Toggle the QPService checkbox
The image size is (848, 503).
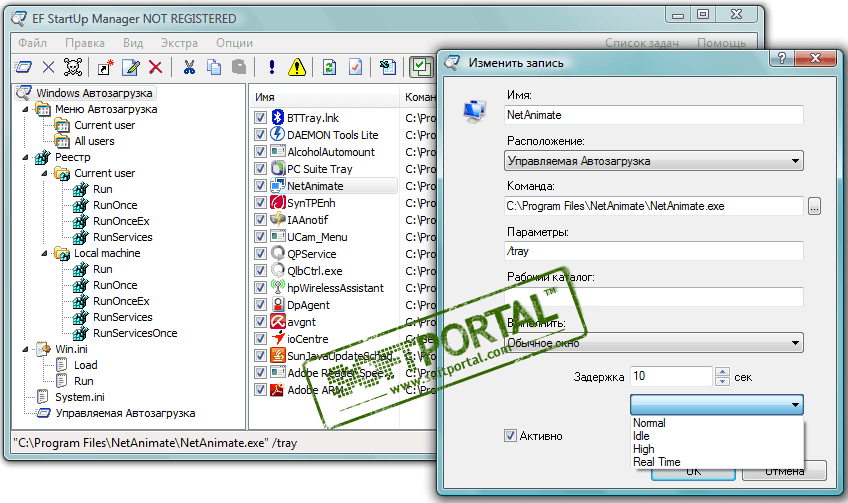point(260,254)
